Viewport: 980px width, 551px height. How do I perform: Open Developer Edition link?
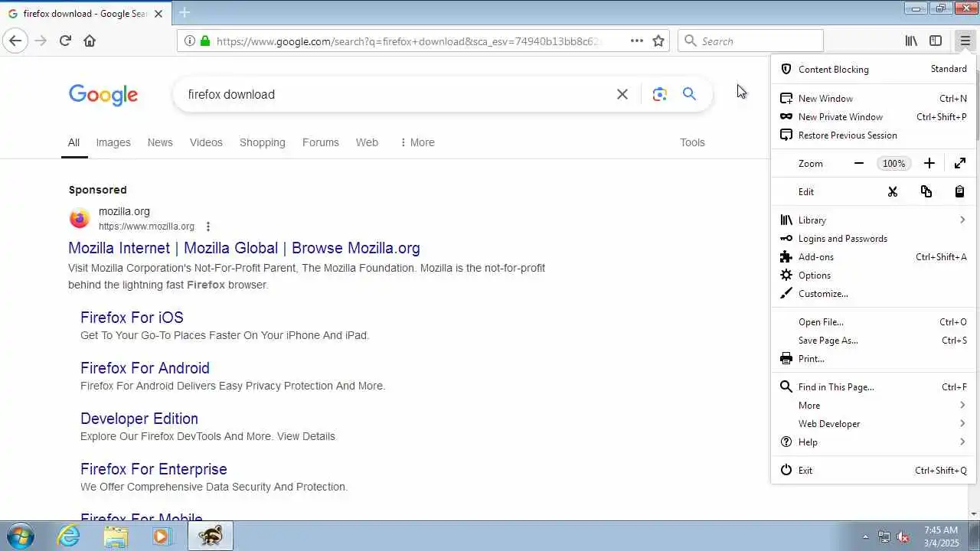[139, 419]
